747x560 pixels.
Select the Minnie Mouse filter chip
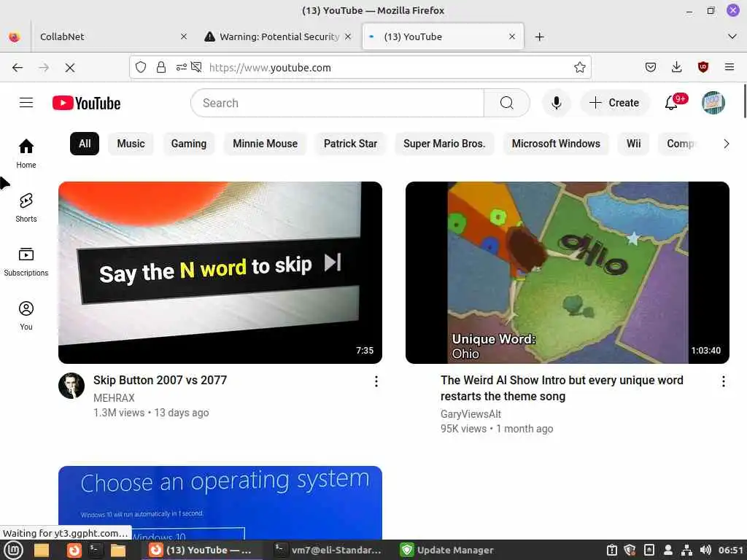pos(265,144)
